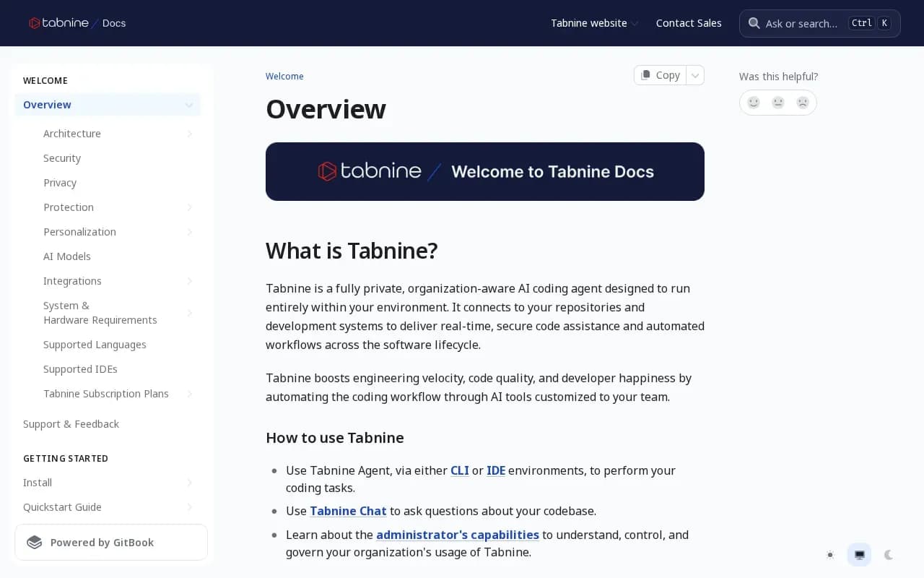Click the search magnifier icon
The width and height of the screenshot is (924, 578).
[x=754, y=23]
